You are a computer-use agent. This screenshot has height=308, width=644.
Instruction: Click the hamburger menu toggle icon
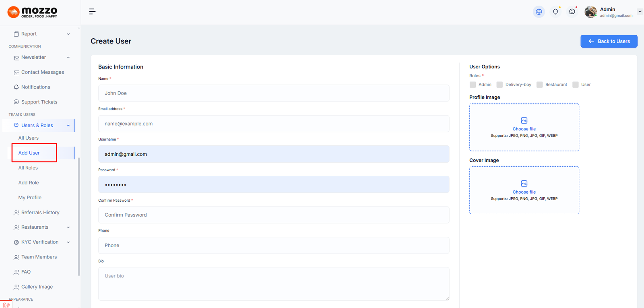click(92, 12)
